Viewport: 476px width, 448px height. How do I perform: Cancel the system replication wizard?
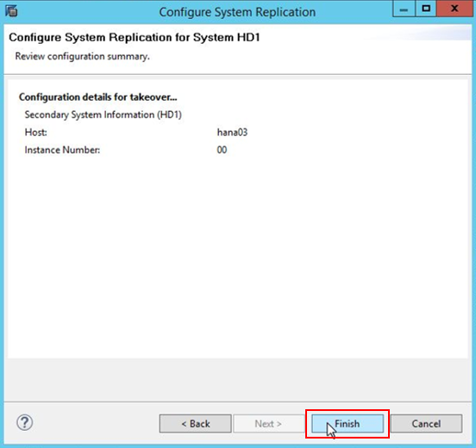point(426,423)
